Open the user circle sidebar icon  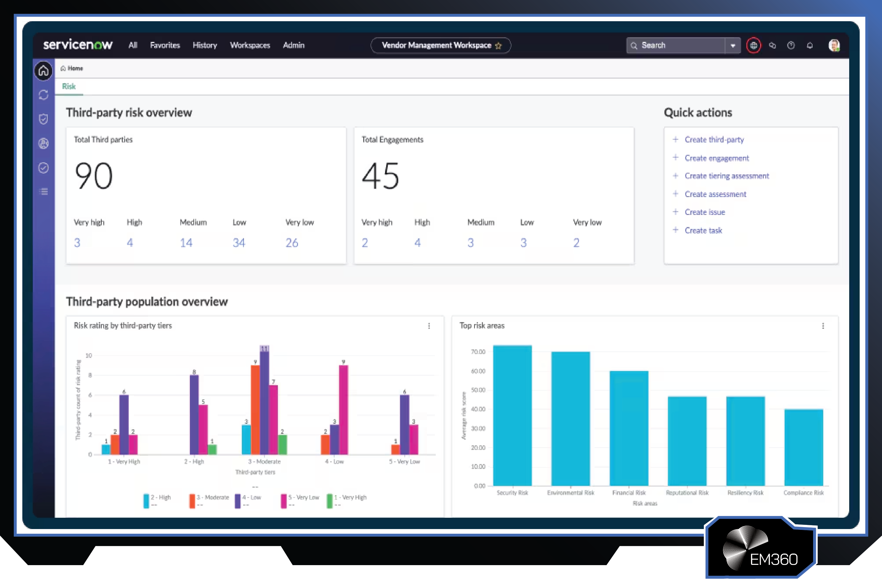coord(44,143)
